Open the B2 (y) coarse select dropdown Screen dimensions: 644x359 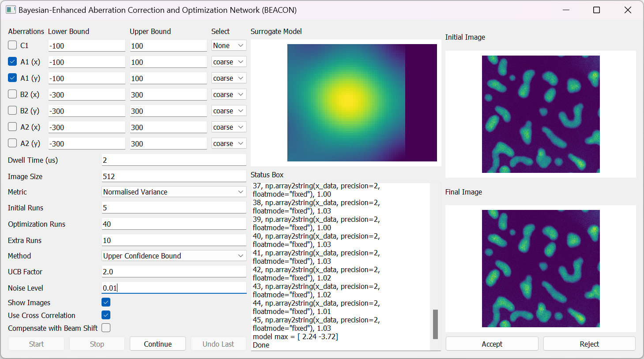[229, 111]
